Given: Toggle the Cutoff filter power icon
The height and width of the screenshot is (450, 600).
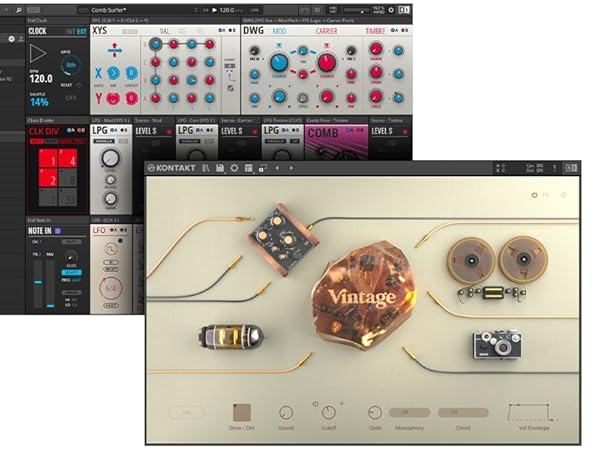Looking at the screenshot, I should (315, 404).
